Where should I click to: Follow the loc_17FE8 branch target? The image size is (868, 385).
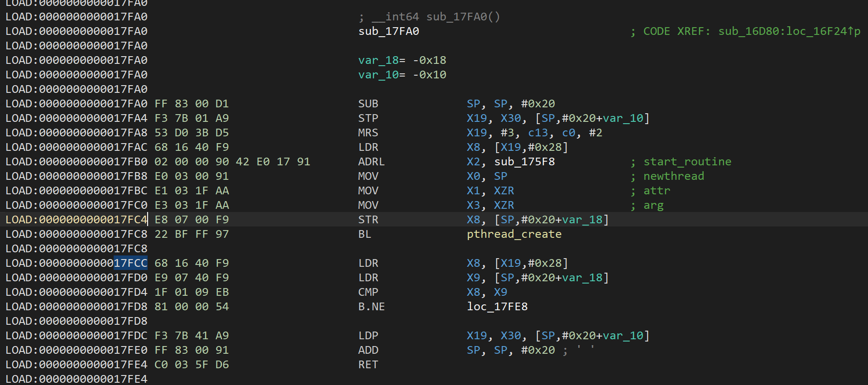(497, 307)
